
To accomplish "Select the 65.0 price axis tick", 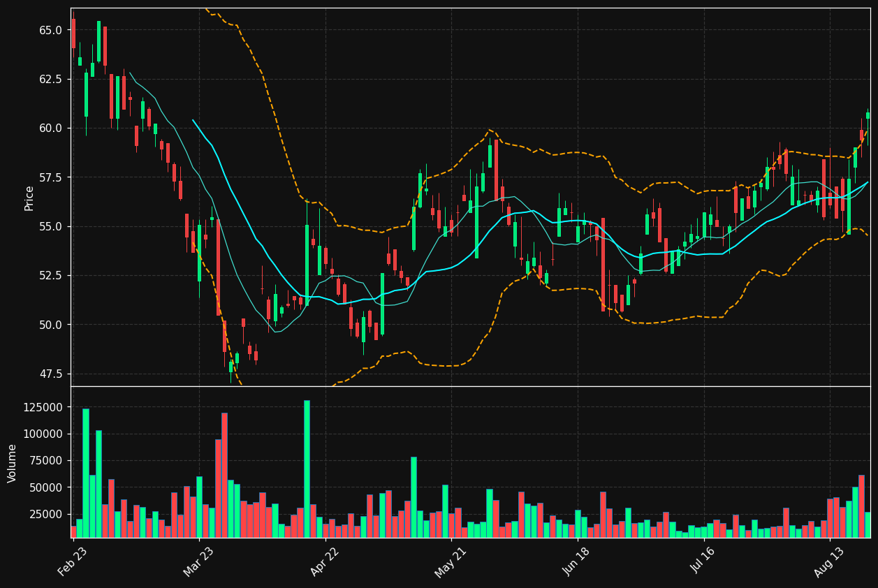I will coord(50,30).
